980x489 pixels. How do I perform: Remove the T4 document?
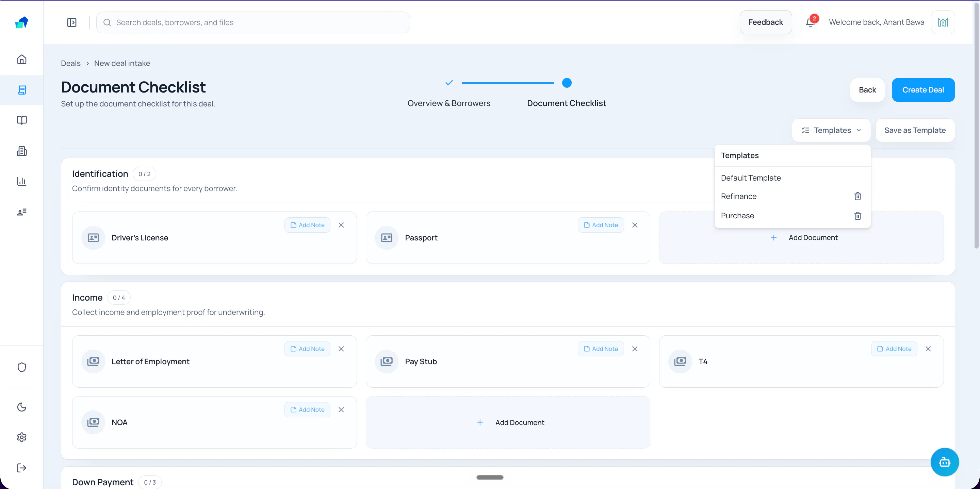(x=928, y=349)
